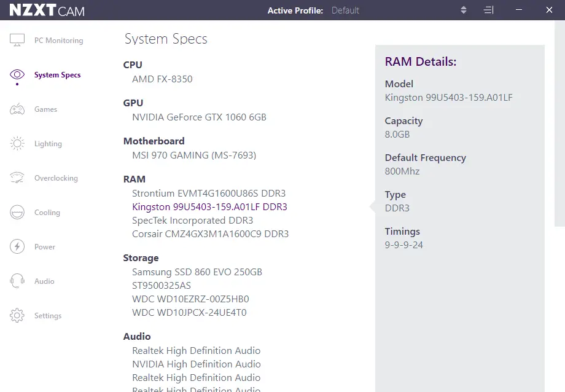
Task: Select AMD FX-8350 CPU entry
Action: (162, 79)
